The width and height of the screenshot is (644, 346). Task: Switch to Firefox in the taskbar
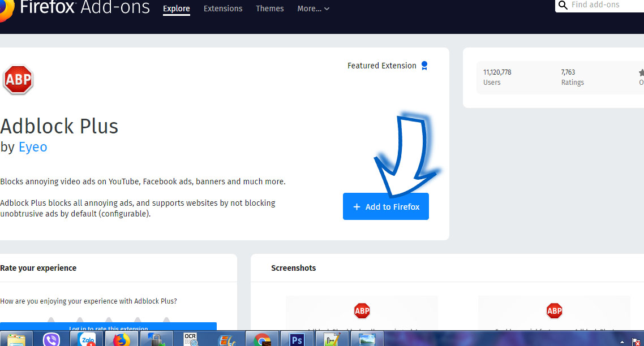121,339
